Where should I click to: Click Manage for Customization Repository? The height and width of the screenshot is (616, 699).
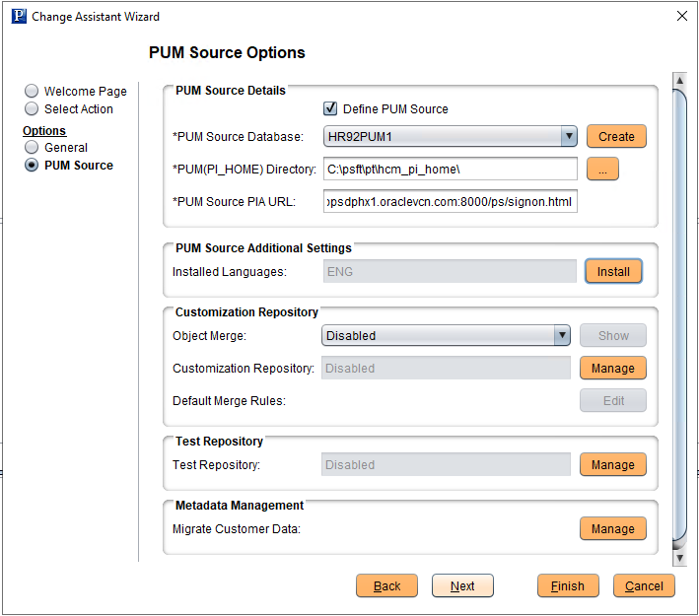[x=612, y=368]
